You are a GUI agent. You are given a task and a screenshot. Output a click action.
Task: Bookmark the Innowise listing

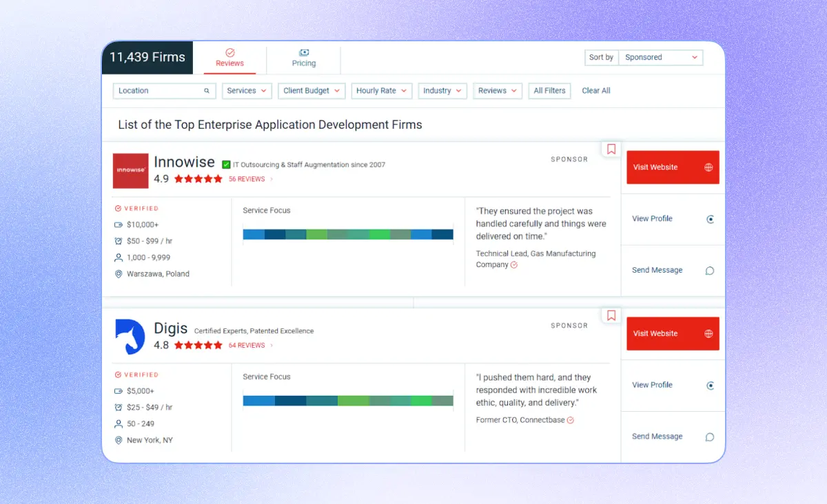pos(611,149)
